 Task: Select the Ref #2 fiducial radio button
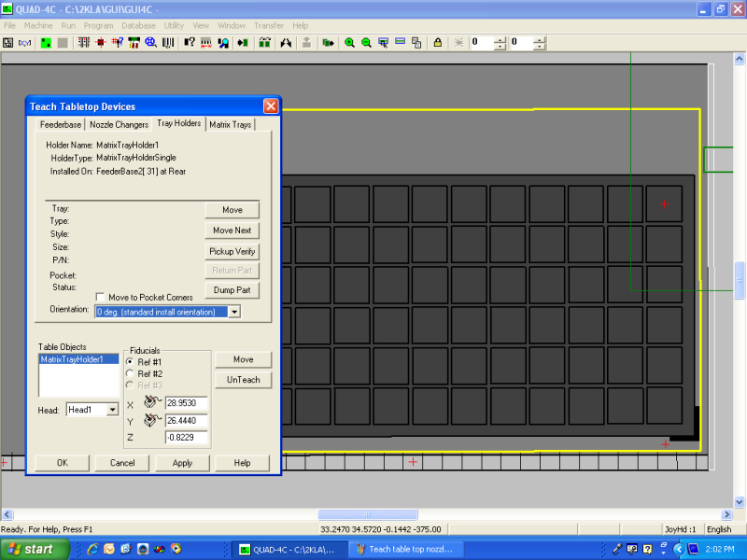[x=130, y=374]
